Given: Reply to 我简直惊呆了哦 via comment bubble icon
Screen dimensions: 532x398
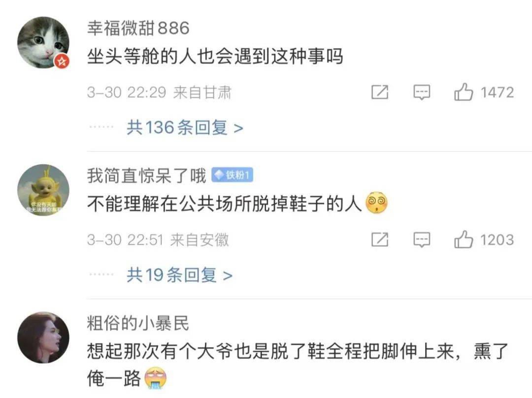Looking at the screenshot, I should tap(422, 240).
